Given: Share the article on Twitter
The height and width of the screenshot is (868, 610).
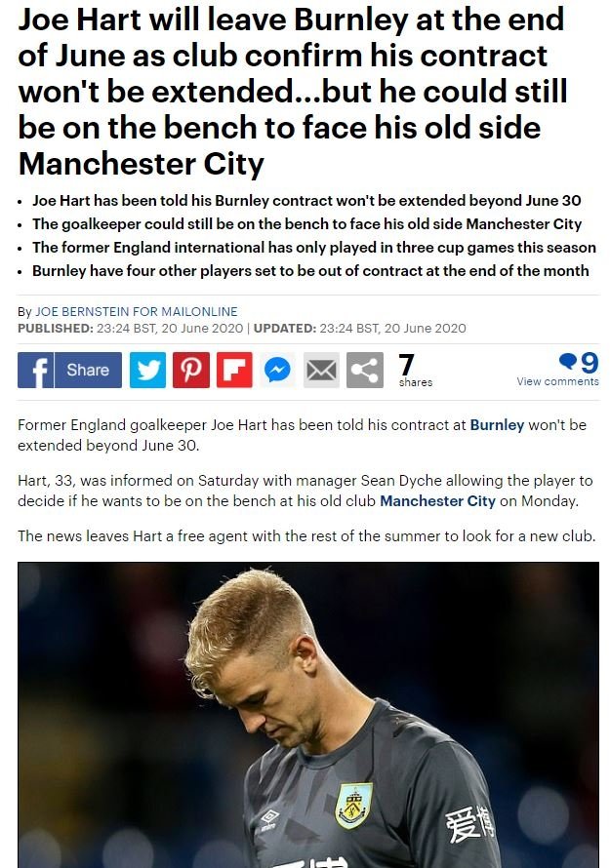Looking at the screenshot, I should tap(148, 370).
